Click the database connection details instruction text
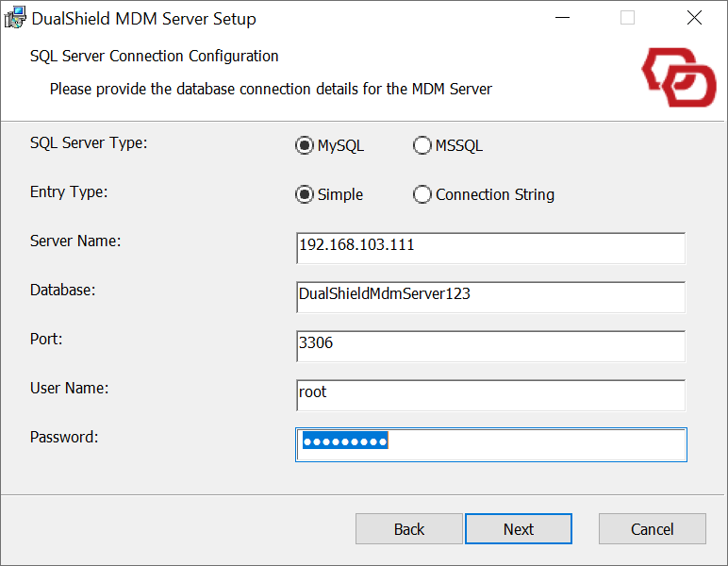 [x=271, y=90]
